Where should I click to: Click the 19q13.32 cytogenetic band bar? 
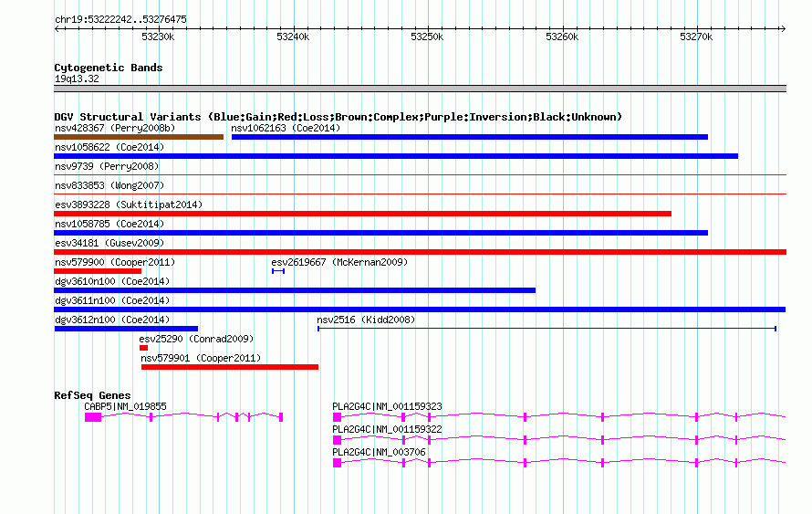point(420,89)
